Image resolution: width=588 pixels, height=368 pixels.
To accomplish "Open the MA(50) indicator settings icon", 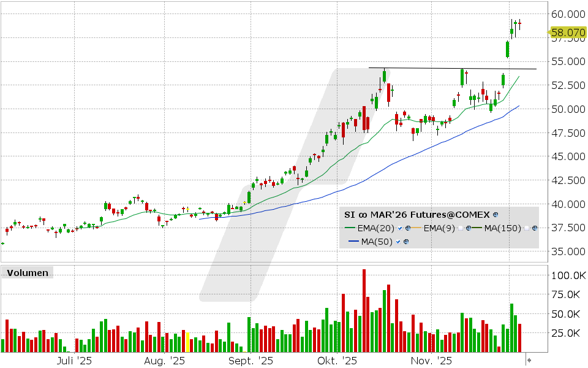I will tap(405, 240).
